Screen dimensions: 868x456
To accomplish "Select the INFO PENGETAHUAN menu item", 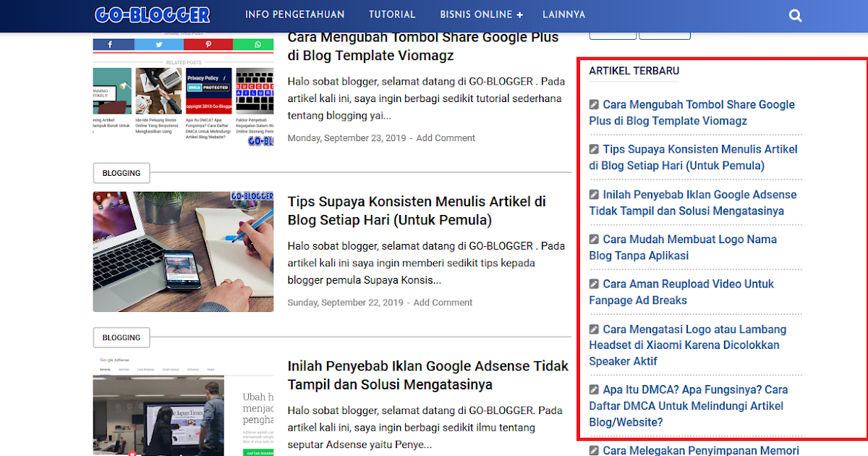I will coord(294,14).
